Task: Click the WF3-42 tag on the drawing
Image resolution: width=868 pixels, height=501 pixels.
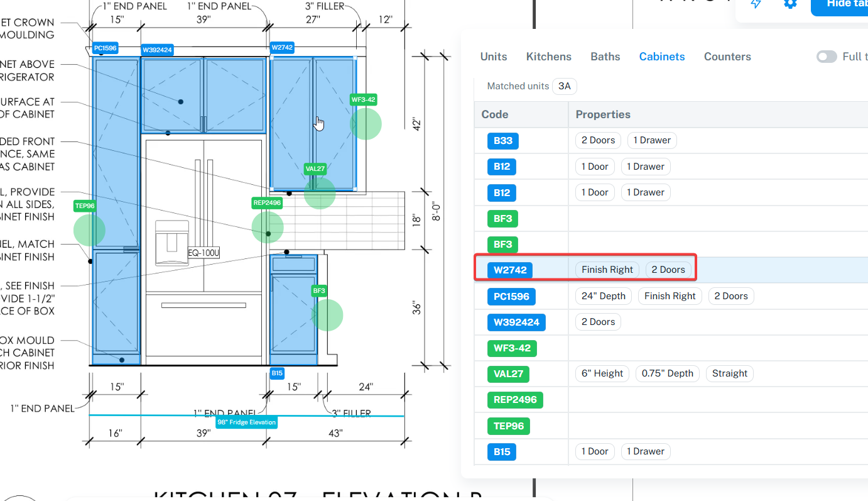Action: (x=364, y=99)
